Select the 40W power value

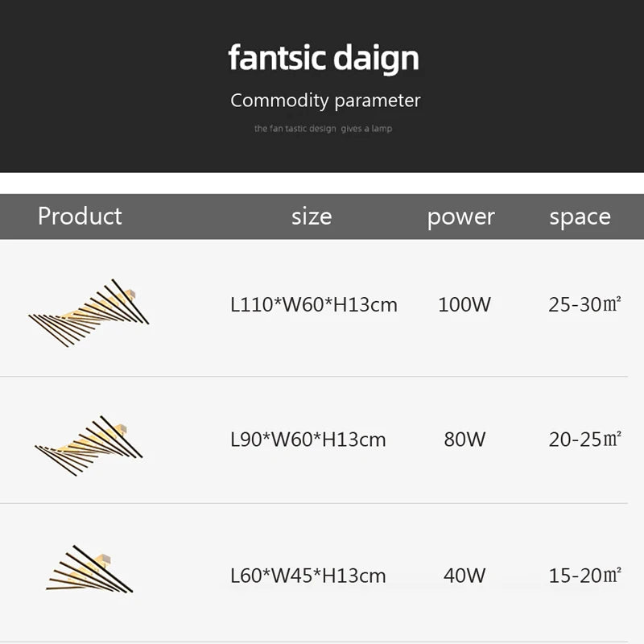464,576
